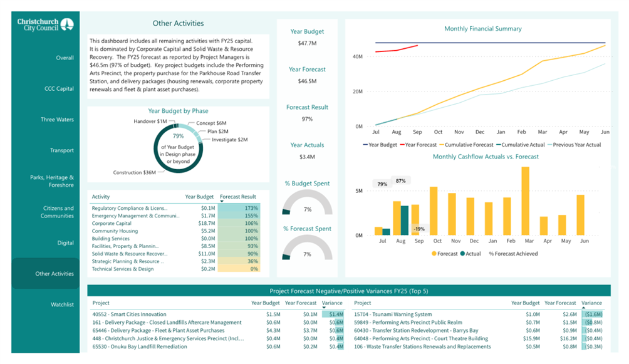Select the Emergency Management & Communi.. row
This screenshot has height=364, width=629.
coord(175,216)
